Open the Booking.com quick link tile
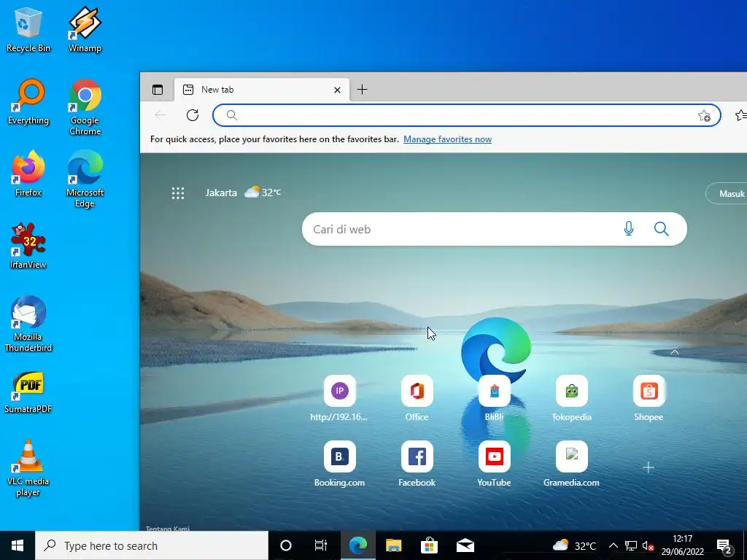Viewport: 747px width, 560px height. click(339, 464)
